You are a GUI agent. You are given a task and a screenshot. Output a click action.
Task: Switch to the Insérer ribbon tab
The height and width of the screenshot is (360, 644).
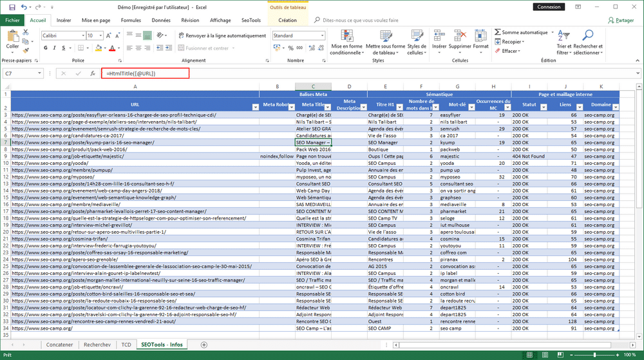(x=64, y=20)
